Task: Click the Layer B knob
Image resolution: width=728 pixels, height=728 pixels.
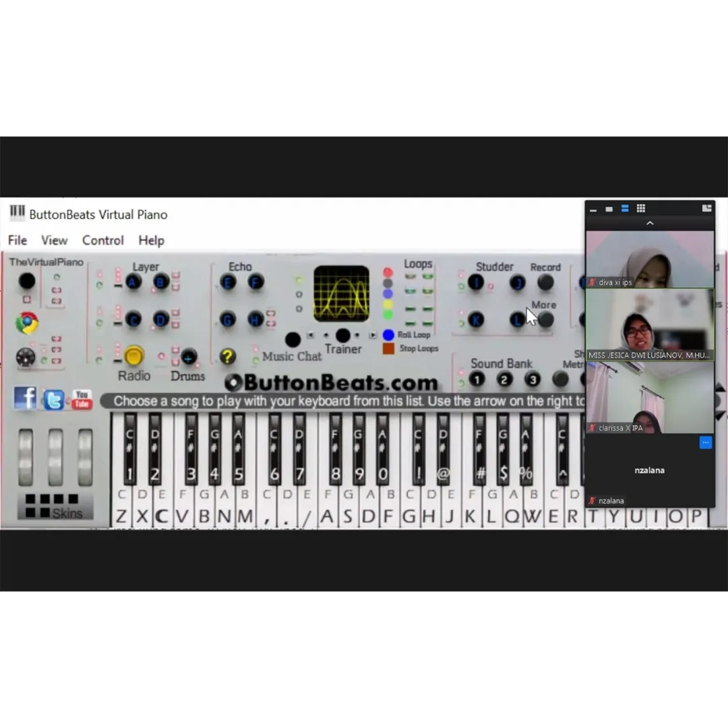Action: 161,282
